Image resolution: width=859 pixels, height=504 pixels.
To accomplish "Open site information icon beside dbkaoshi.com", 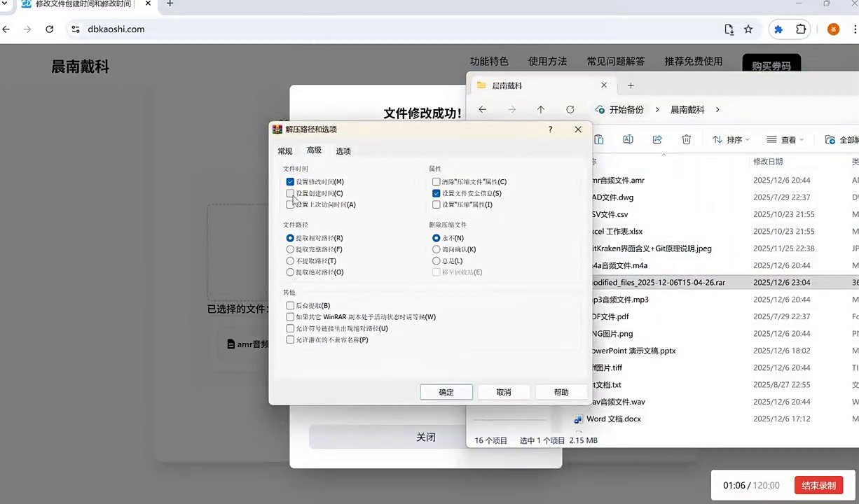I will (76, 29).
